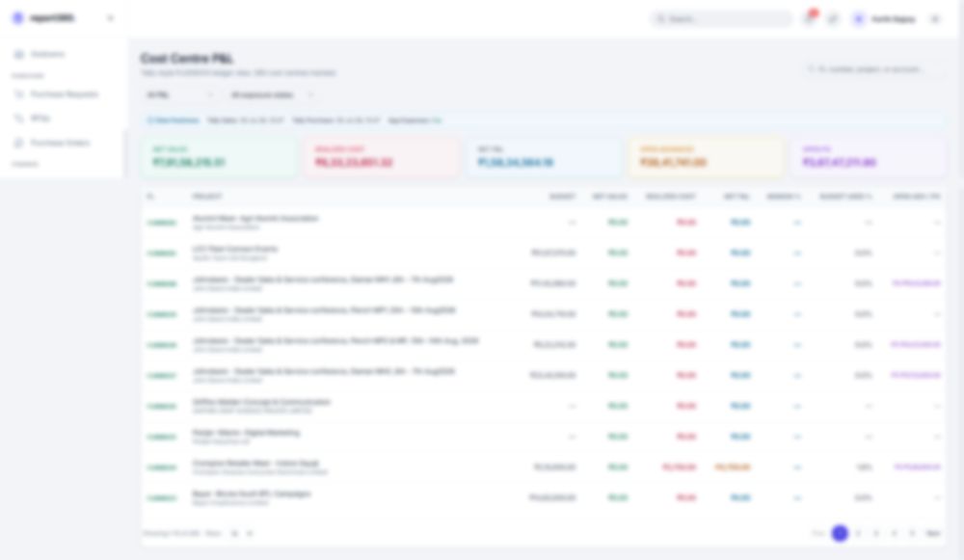This screenshot has width=964, height=560.
Task: Open Dashboard via its sidebar icon
Action: pos(19,55)
